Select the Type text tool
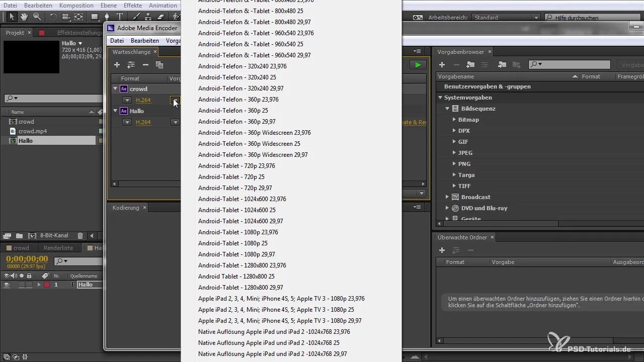The width and height of the screenshot is (644, 362). (120, 17)
